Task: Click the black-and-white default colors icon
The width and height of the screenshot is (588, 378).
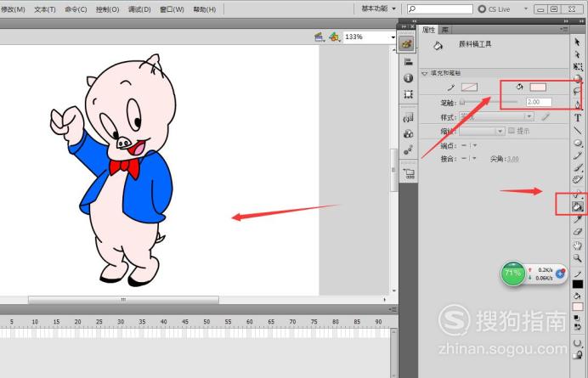Action: click(x=578, y=318)
